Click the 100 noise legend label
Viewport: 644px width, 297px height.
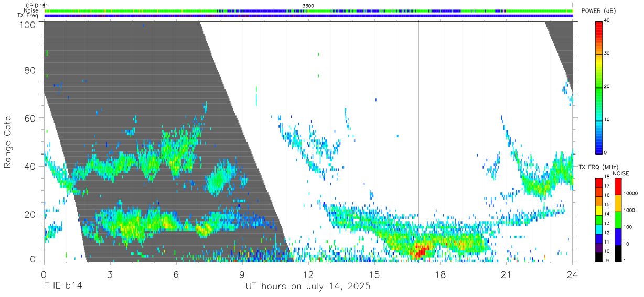pyautogui.click(x=628, y=227)
